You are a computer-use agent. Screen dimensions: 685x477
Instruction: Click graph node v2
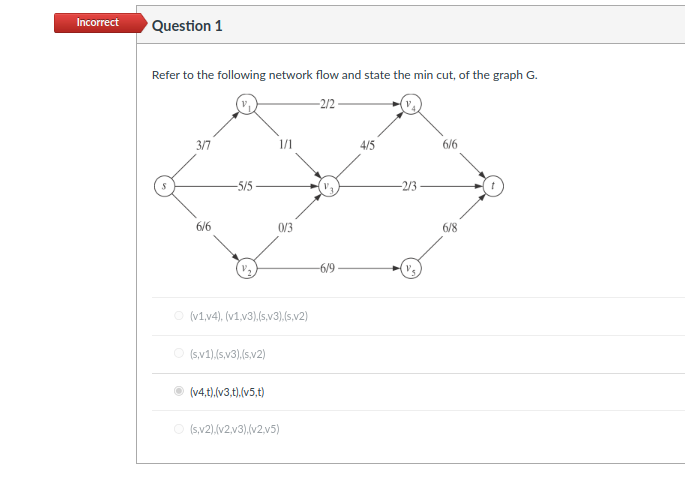tap(247, 268)
